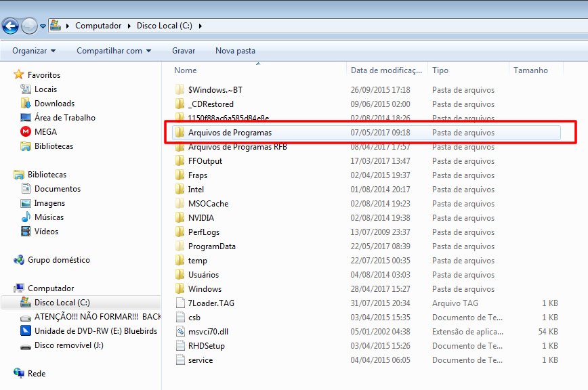The image size is (588, 390).
Task: Expand the arrow after Disco Local (C:) breadcrumb
Action: pyautogui.click(x=201, y=26)
